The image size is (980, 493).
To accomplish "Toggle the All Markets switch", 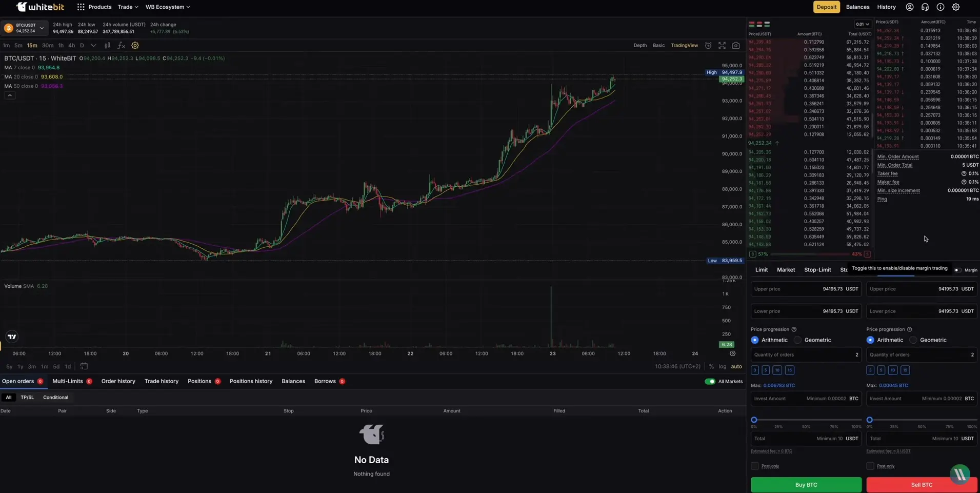I will coord(710,382).
